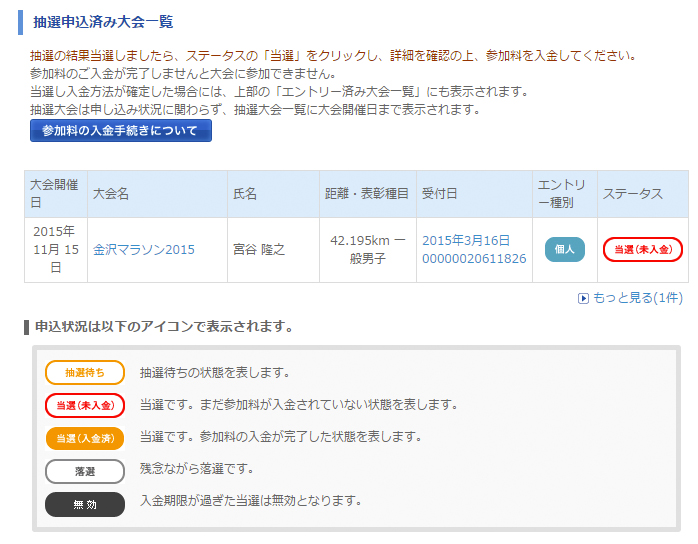Click the 42.195km 一般男子 distance cell
698x544 pixels.
tap(367, 250)
